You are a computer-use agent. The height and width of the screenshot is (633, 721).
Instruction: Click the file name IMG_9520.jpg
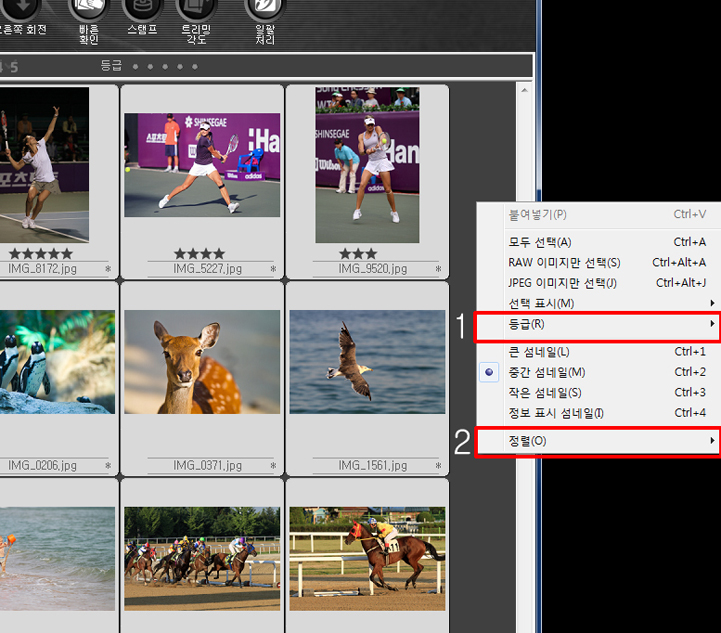(373, 268)
